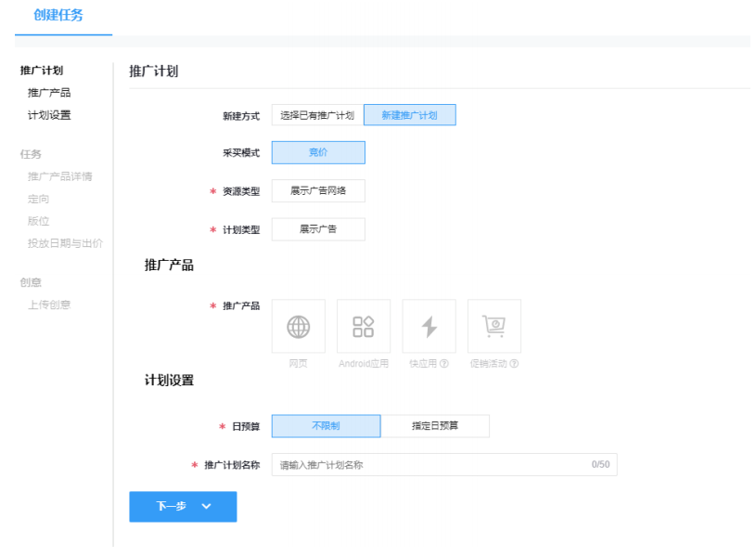The width and height of the screenshot is (756, 557).
Task: Click the 下一步 next step button
Action: click(172, 507)
